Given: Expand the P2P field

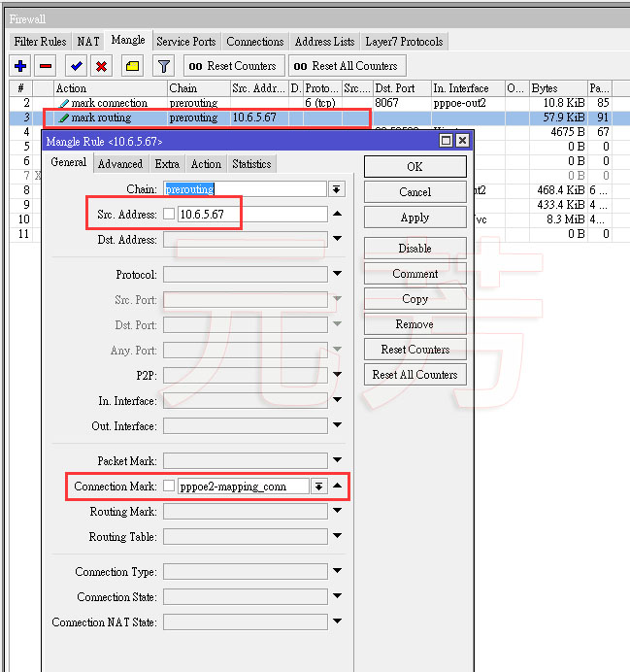Looking at the screenshot, I should 338,375.
